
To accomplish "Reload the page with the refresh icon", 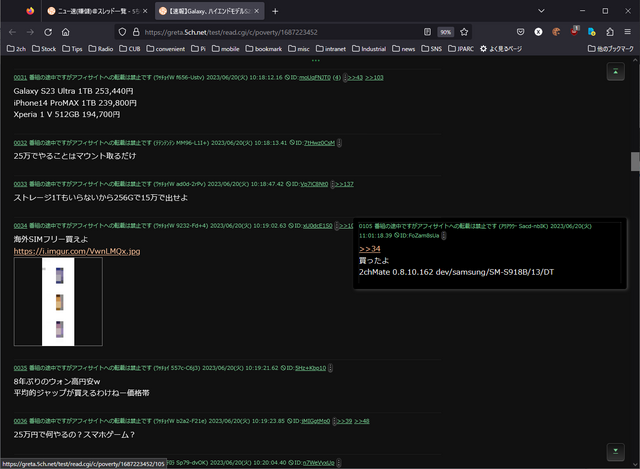I will pyautogui.click(x=48, y=32).
